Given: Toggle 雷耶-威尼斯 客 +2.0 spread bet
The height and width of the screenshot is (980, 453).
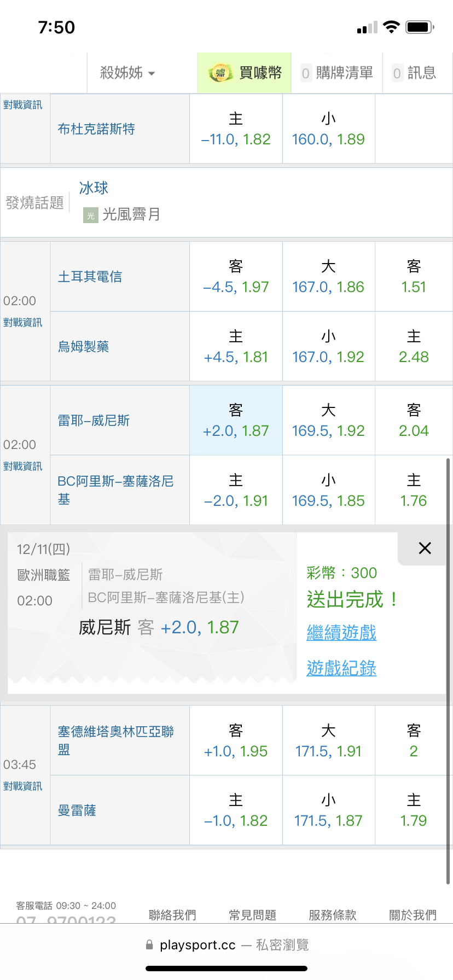Looking at the screenshot, I should pyautogui.click(x=236, y=420).
